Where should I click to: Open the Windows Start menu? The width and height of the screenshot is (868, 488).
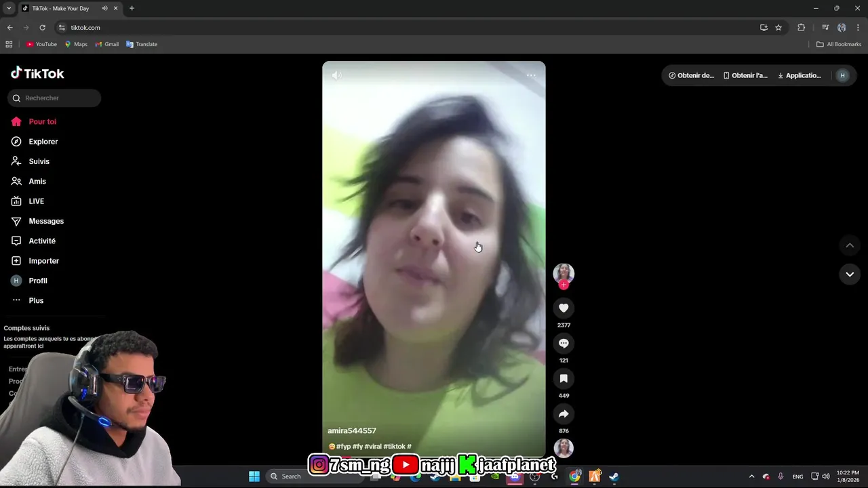click(x=254, y=476)
